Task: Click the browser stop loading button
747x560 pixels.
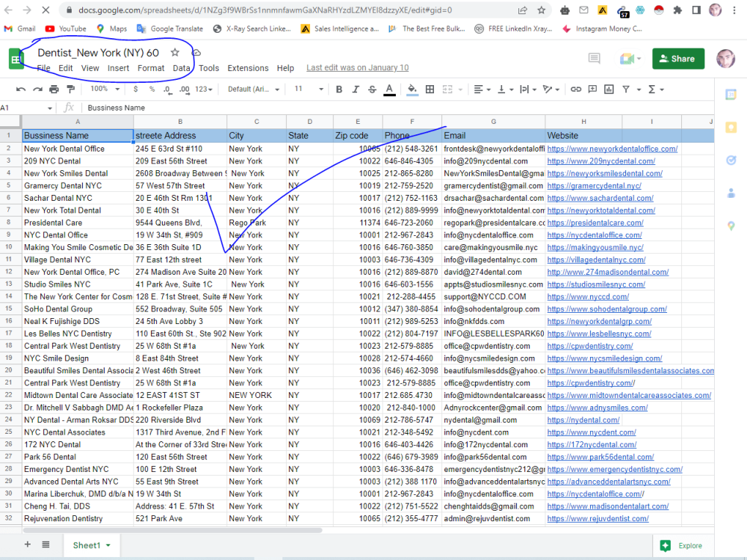Action: point(46,10)
